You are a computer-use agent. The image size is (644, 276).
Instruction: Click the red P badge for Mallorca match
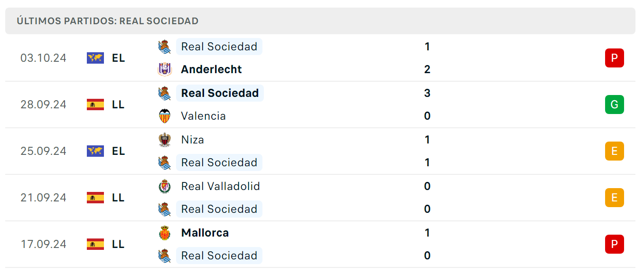(615, 244)
